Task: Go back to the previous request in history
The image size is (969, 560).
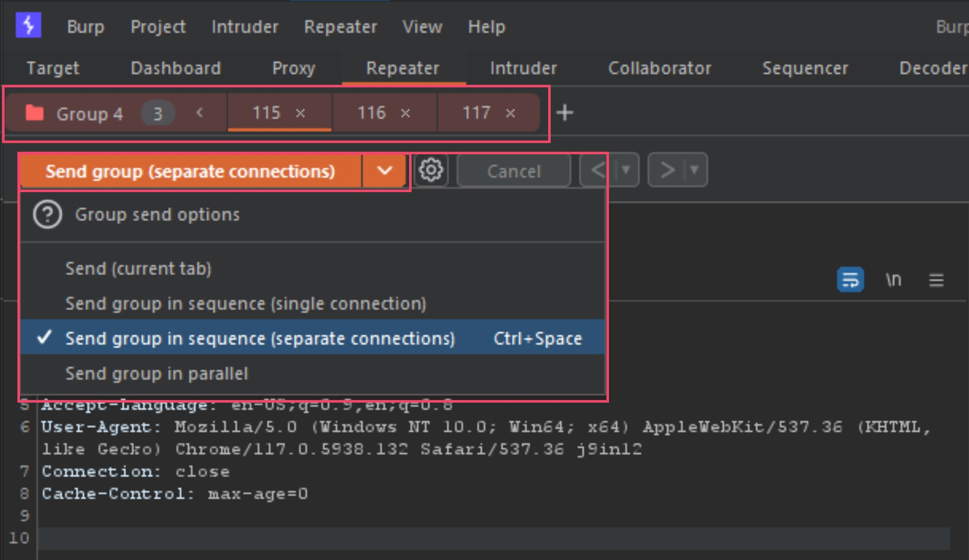Action: tap(597, 170)
